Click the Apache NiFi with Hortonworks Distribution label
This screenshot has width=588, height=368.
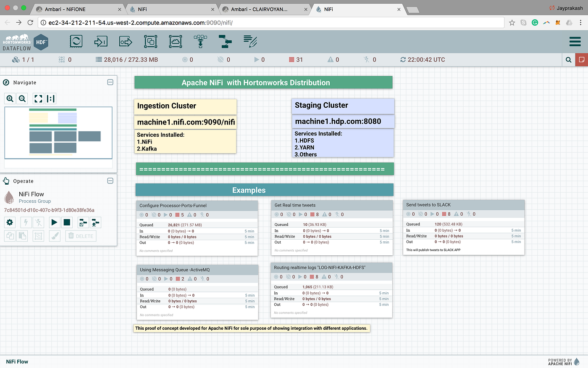click(263, 82)
